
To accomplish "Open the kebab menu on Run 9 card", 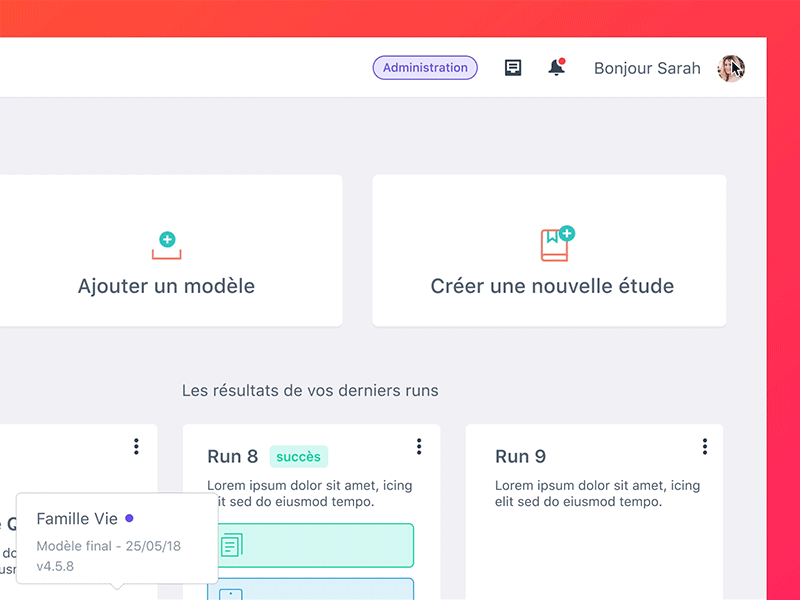I will click(x=705, y=446).
